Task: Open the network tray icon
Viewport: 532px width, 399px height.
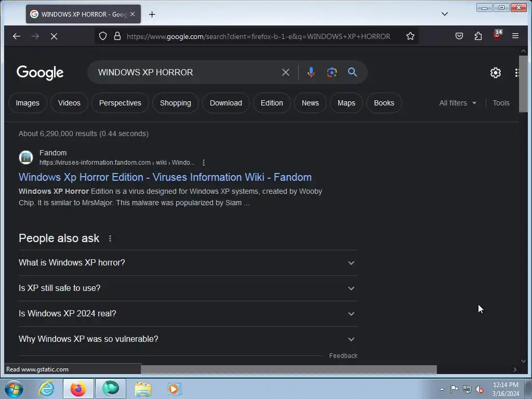Action: [467, 389]
